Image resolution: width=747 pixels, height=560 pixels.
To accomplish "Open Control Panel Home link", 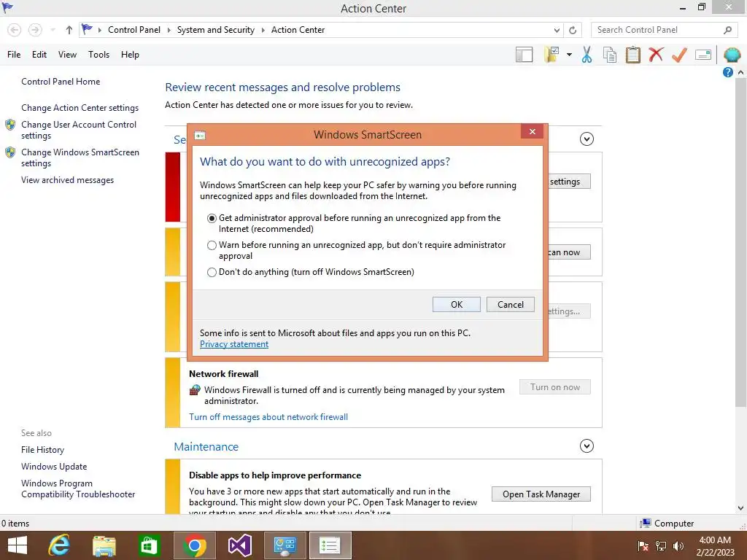I will coord(61,82).
